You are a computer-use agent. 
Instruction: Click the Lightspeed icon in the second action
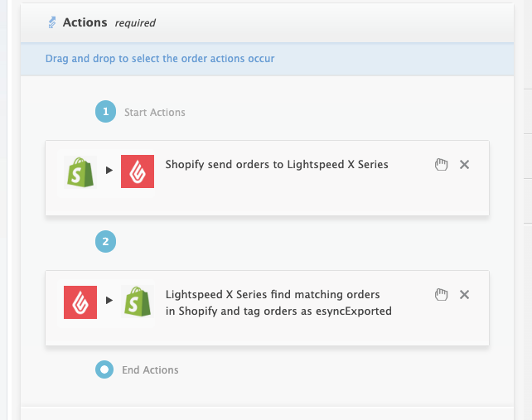tap(80, 302)
